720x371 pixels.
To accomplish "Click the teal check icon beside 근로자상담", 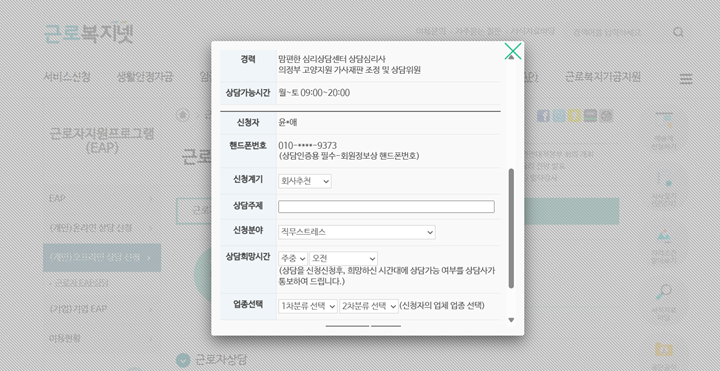I will point(183,360).
